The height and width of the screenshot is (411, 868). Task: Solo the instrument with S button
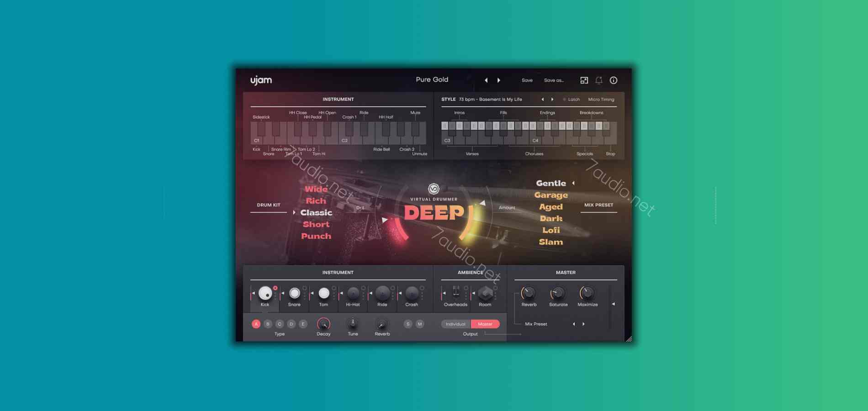click(x=408, y=324)
